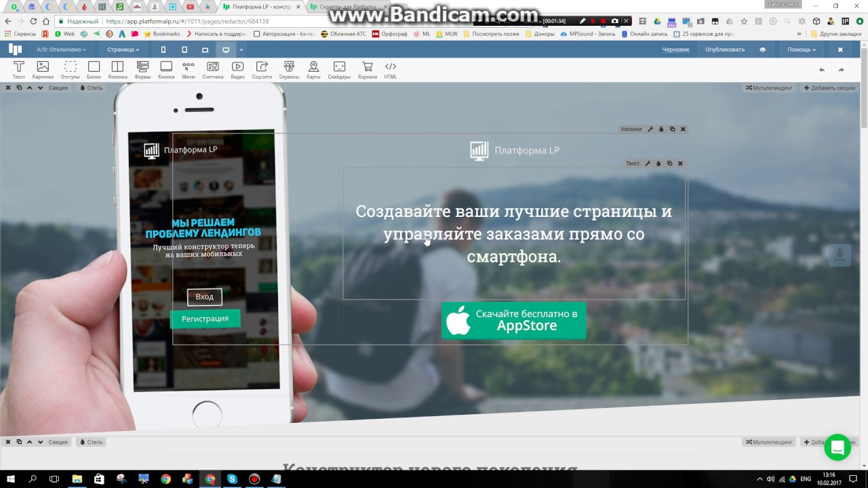
Task: Select the Корзина cart tool
Action: coord(367,70)
